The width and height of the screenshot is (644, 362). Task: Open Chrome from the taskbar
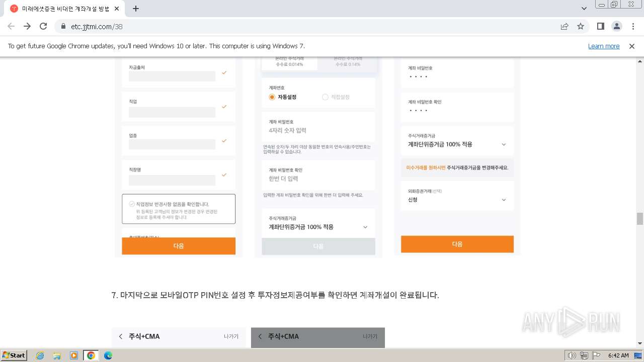(x=91, y=355)
